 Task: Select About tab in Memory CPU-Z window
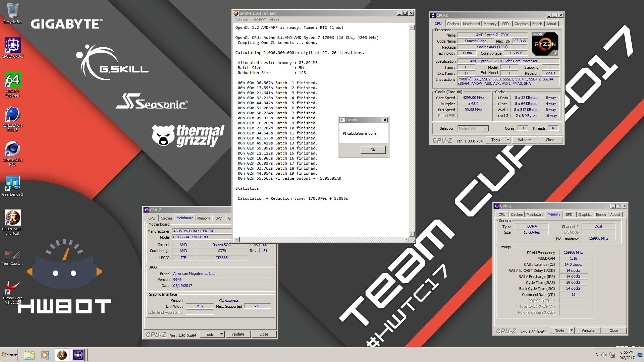coord(615,215)
